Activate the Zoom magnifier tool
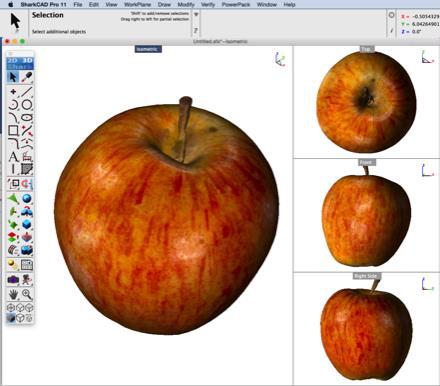Screen dimensions: 440x386 27,294
